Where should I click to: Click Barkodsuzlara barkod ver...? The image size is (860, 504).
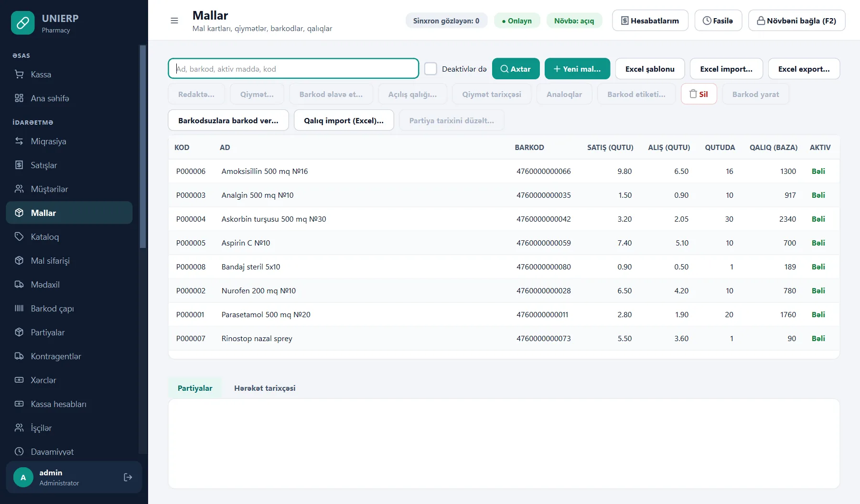pos(228,120)
